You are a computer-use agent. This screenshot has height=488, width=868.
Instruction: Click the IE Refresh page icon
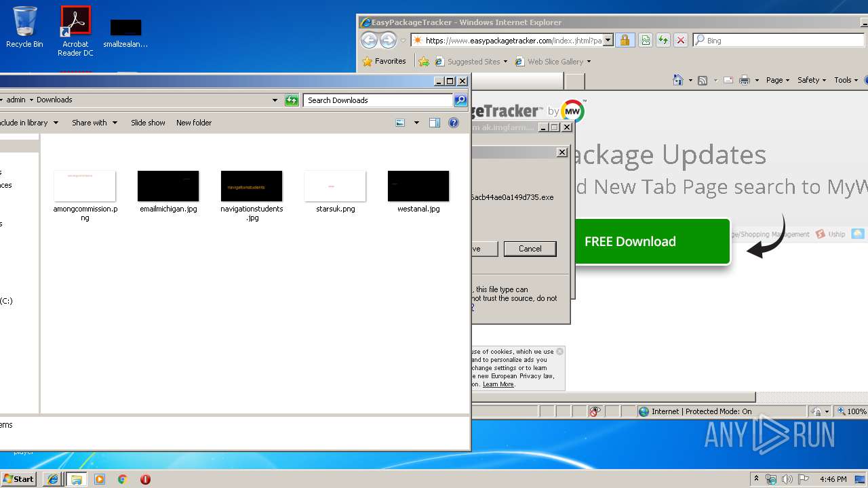click(x=663, y=41)
